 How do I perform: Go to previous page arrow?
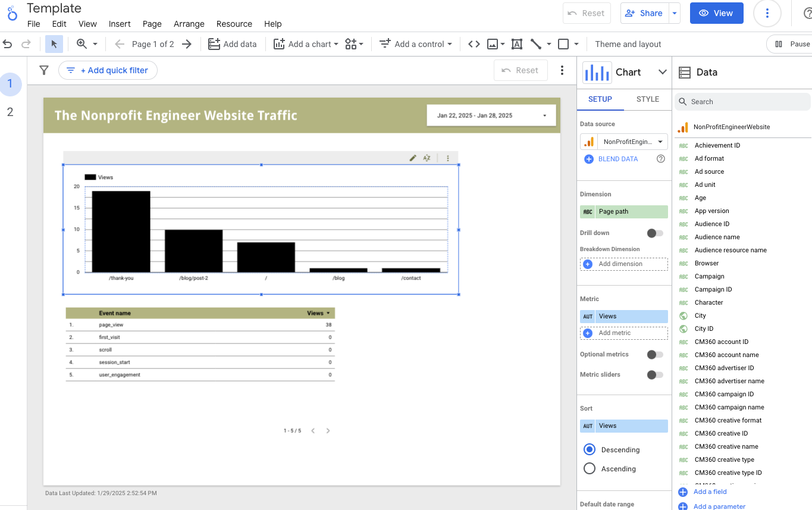click(x=119, y=44)
